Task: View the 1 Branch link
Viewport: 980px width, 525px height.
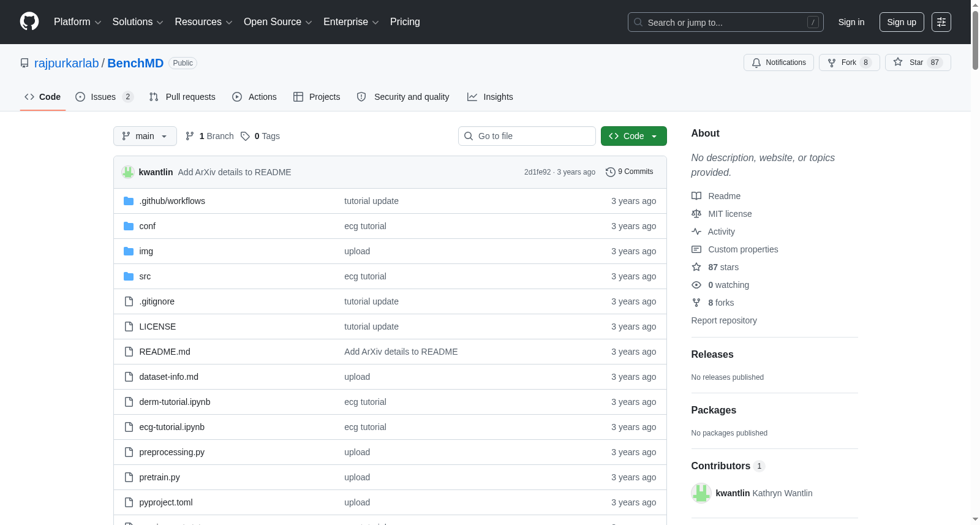Action: (209, 136)
